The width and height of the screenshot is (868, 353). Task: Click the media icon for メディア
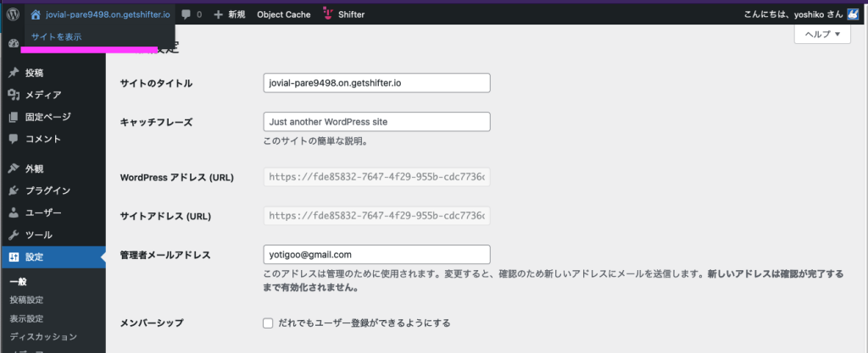pyautogui.click(x=14, y=95)
